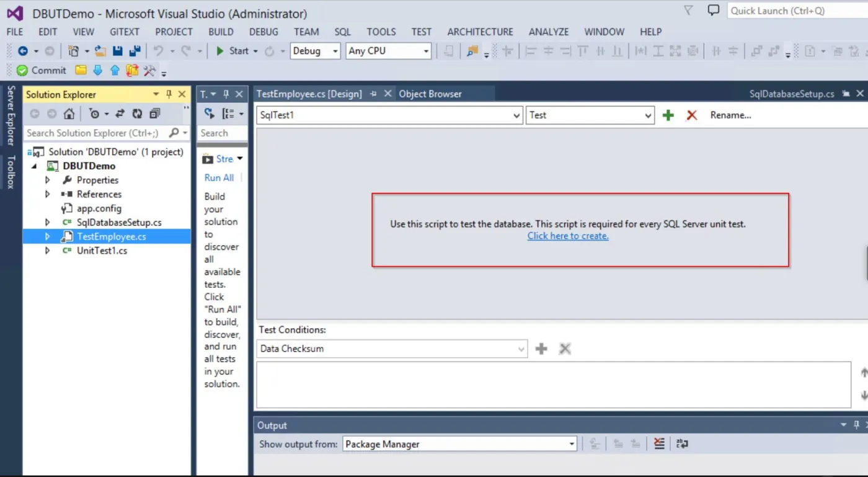Click the notifications flag icon in title bar
This screenshot has height=477, width=868.
688,11
